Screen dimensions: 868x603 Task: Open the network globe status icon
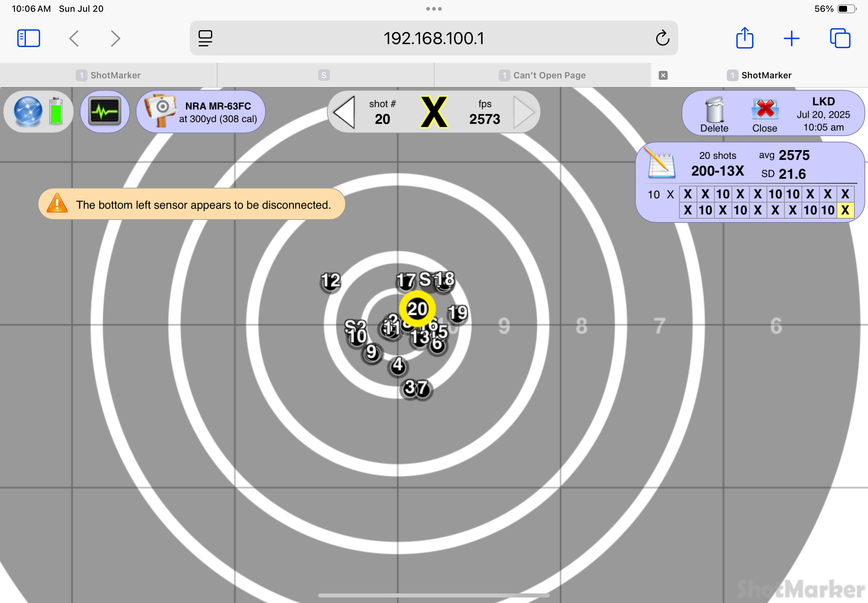pyautogui.click(x=28, y=111)
